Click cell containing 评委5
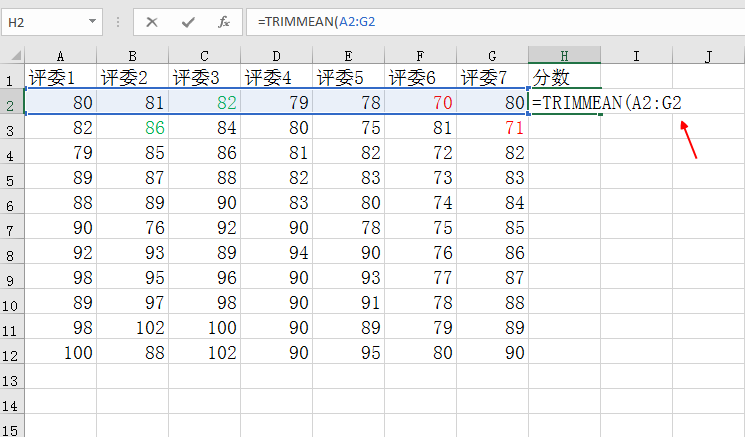 (x=348, y=76)
